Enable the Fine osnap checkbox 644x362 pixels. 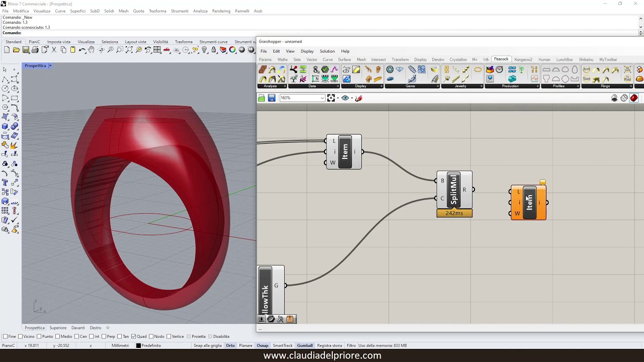click(x=5, y=336)
